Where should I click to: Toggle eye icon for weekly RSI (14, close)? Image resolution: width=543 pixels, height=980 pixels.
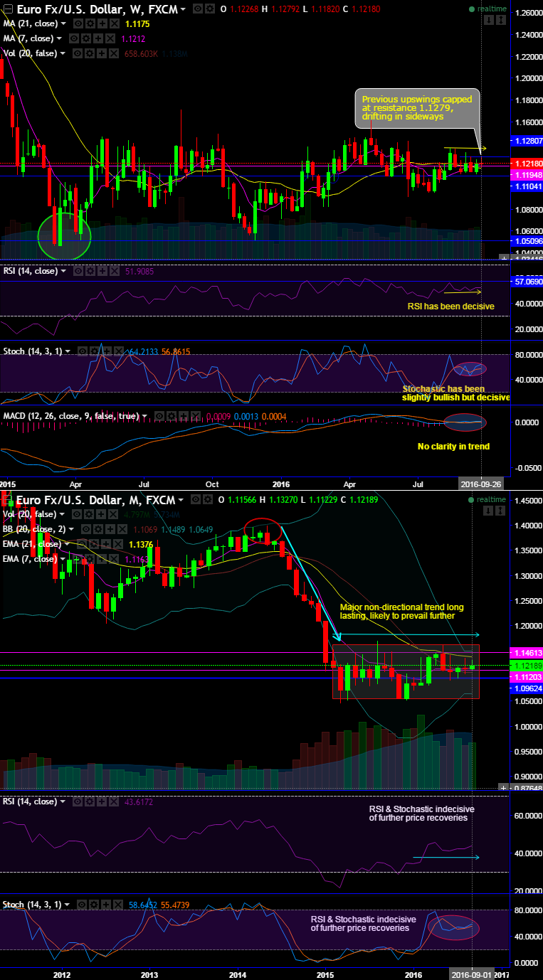pyautogui.click(x=78, y=271)
